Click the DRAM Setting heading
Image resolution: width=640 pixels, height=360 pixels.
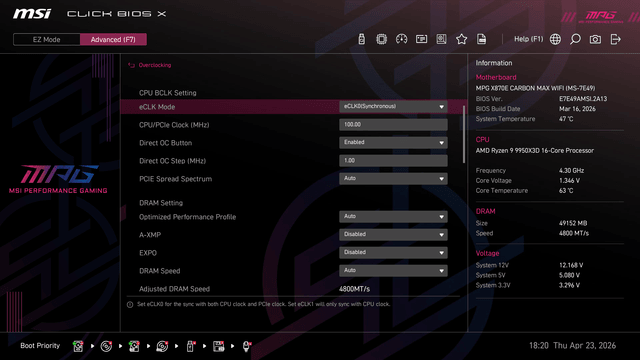tap(161, 203)
